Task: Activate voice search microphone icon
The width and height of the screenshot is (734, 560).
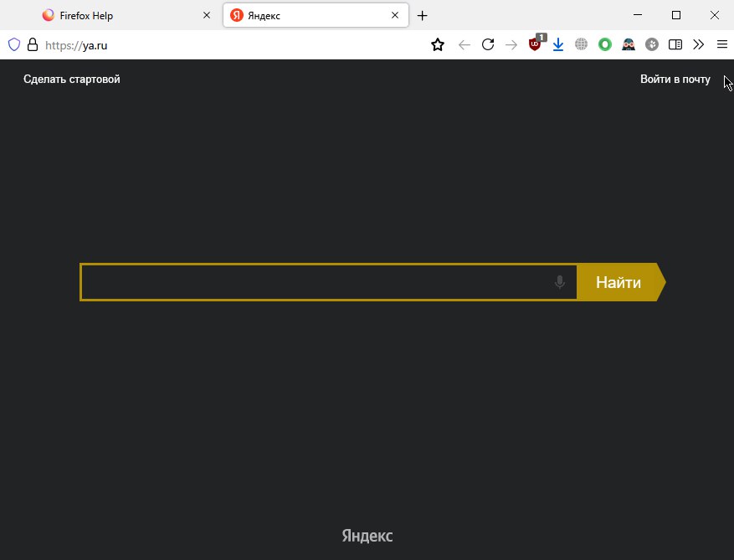Action: click(559, 282)
